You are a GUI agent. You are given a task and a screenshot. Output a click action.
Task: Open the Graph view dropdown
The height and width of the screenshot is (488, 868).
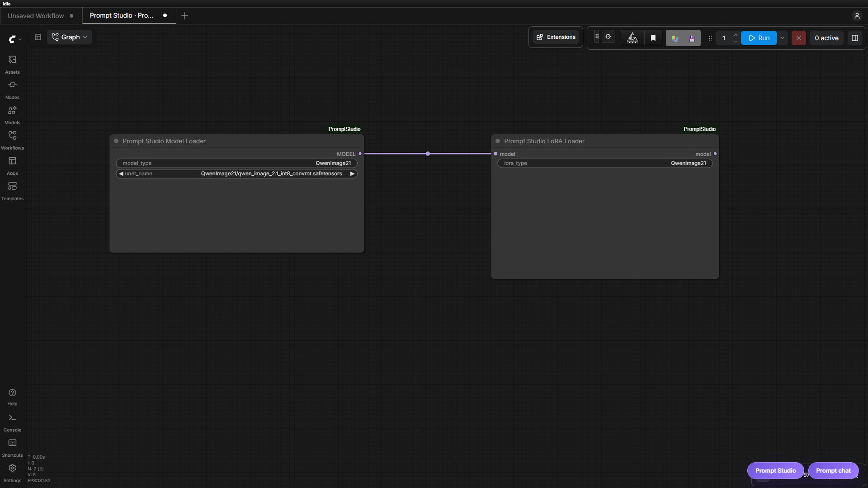70,37
